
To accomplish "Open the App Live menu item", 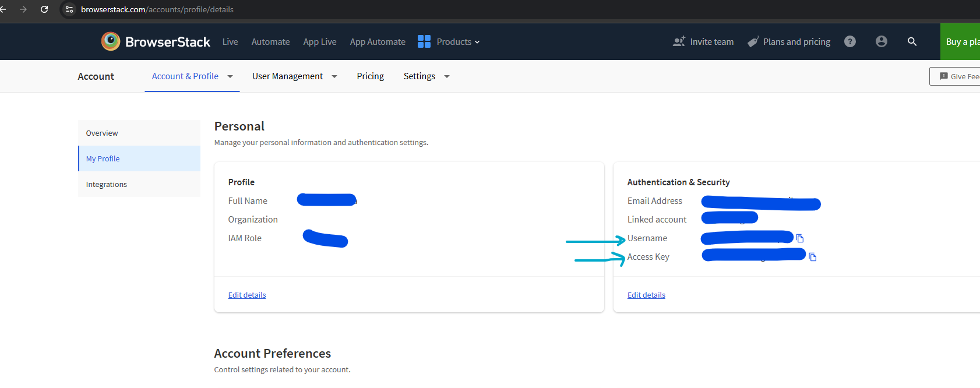I will click(x=320, y=41).
